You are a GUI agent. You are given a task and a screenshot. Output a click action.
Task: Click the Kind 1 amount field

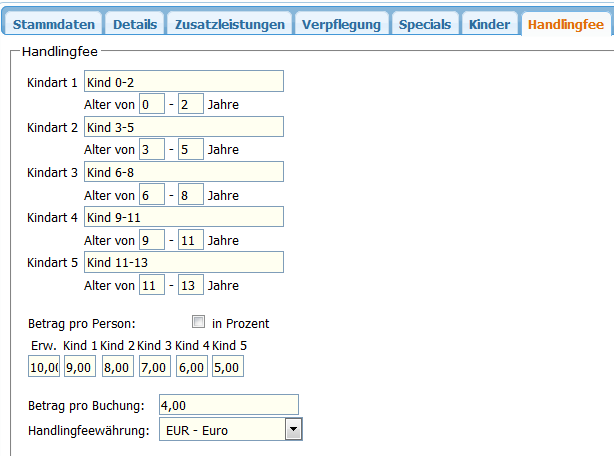pos(80,367)
